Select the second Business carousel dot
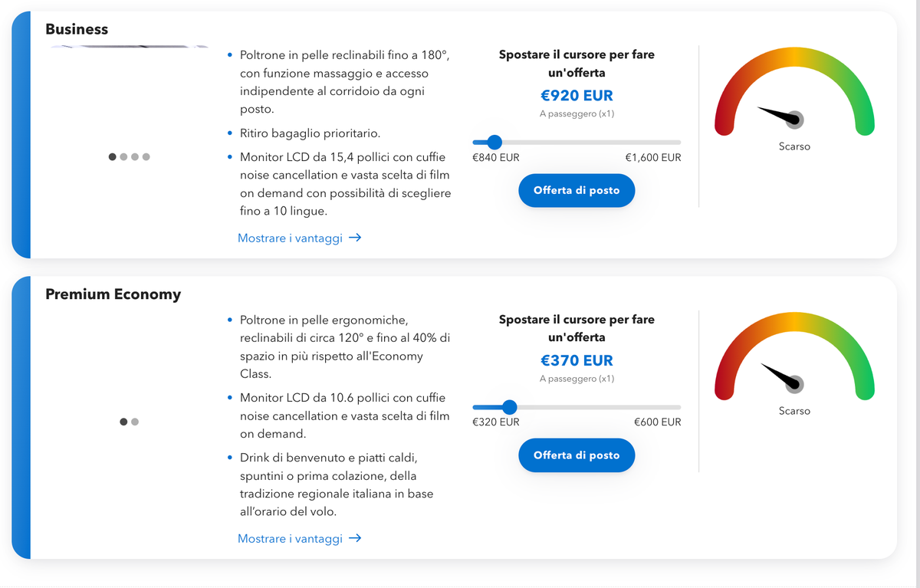The height and width of the screenshot is (588, 920). (123, 157)
